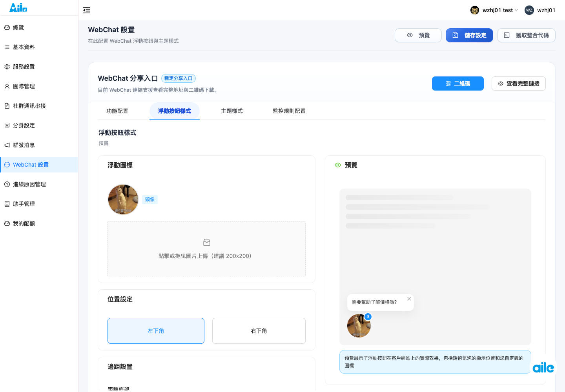Go to 基本資料 in the sidebar
The width and height of the screenshot is (565, 392).
click(x=39, y=47)
